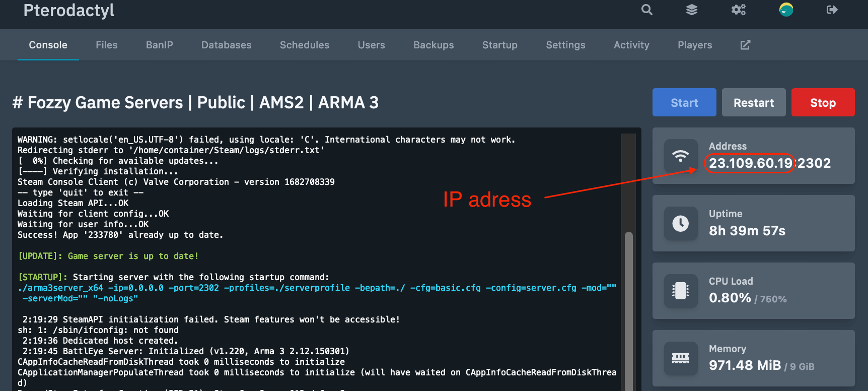The height and width of the screenshot is (391, 868).
Task: Click the sign out arrow icon
Action: tap(832, 10)
